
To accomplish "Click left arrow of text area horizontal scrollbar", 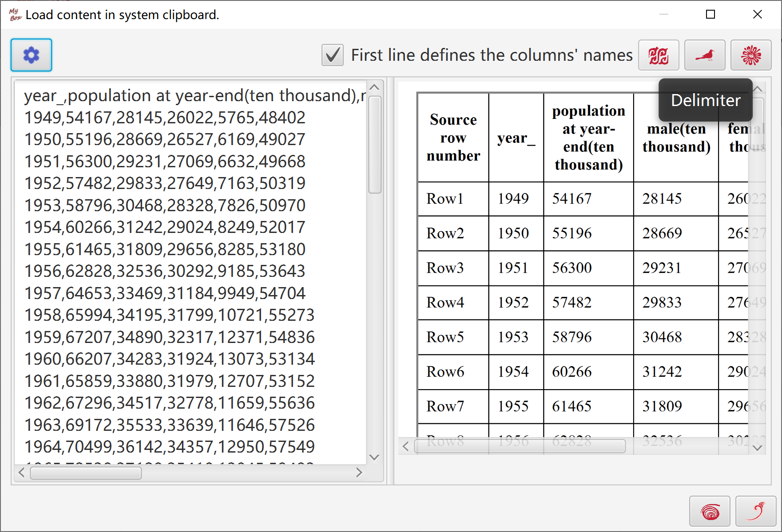I will point(21,473).
